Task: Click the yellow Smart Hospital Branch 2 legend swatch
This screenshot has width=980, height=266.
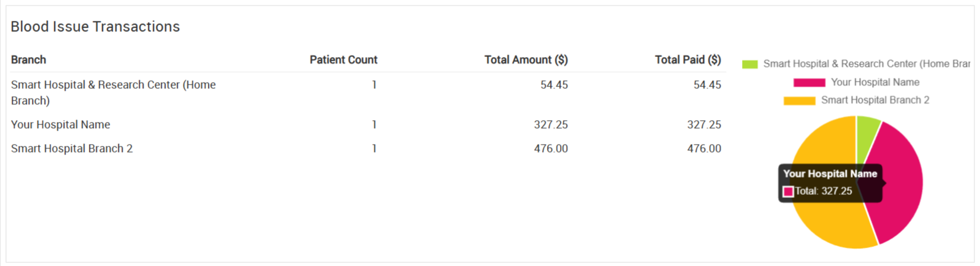Action: [799, 101]
